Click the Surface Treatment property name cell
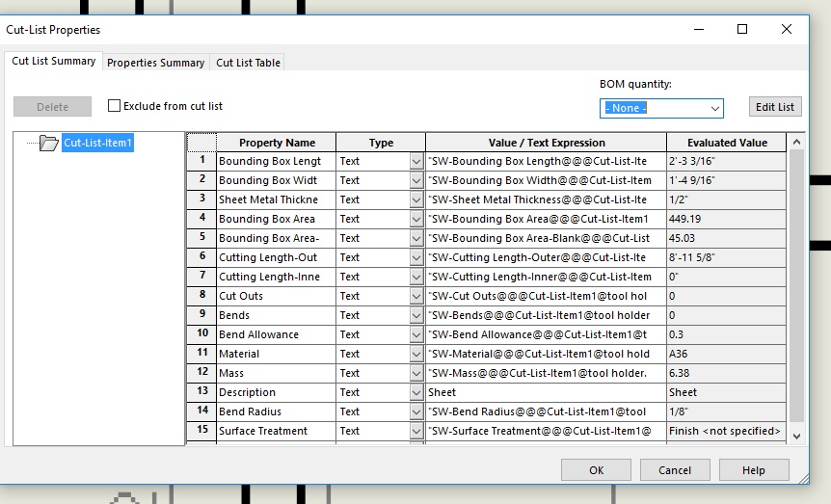Image resolution: width=831 pixels, height=504 pixels. point(276,431)
